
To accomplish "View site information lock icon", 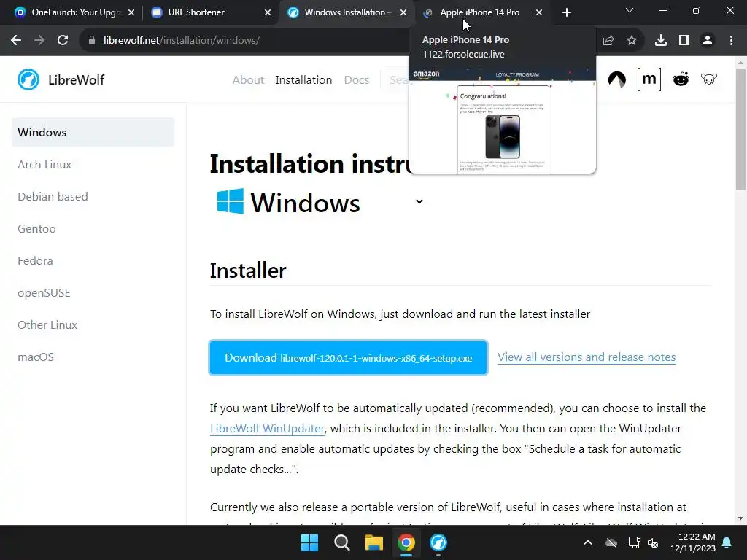I will [92, 41].
